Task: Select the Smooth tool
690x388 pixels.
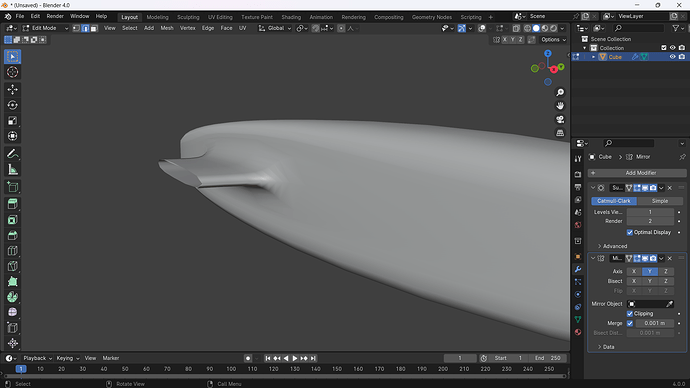Action: coord(12,312)
